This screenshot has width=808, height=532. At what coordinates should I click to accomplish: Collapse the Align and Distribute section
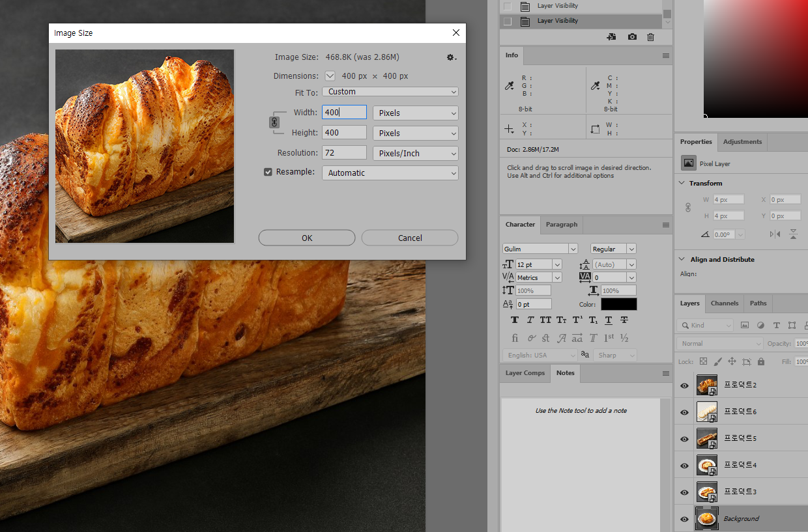682,259
